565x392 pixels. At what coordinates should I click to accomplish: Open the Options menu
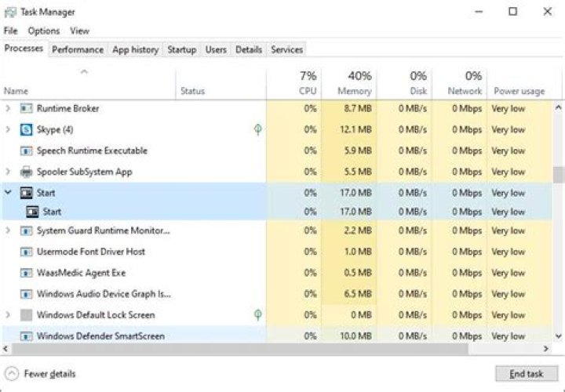pyautogui.click(x=43, y=31)
